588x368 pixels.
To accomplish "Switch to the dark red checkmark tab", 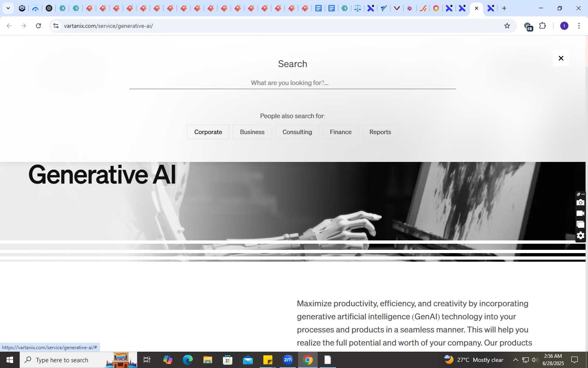I will [397, 8].
